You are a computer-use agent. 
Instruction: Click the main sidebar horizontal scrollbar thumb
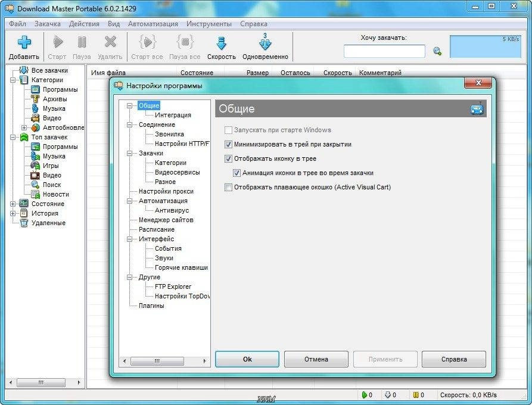pos(41,382)
